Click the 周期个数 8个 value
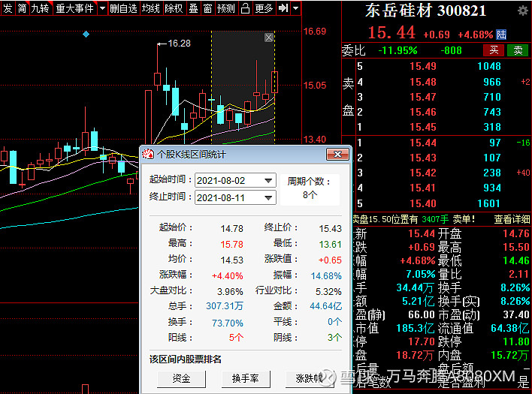This screenshot has width=532, height=394. (x=310, y=195)
